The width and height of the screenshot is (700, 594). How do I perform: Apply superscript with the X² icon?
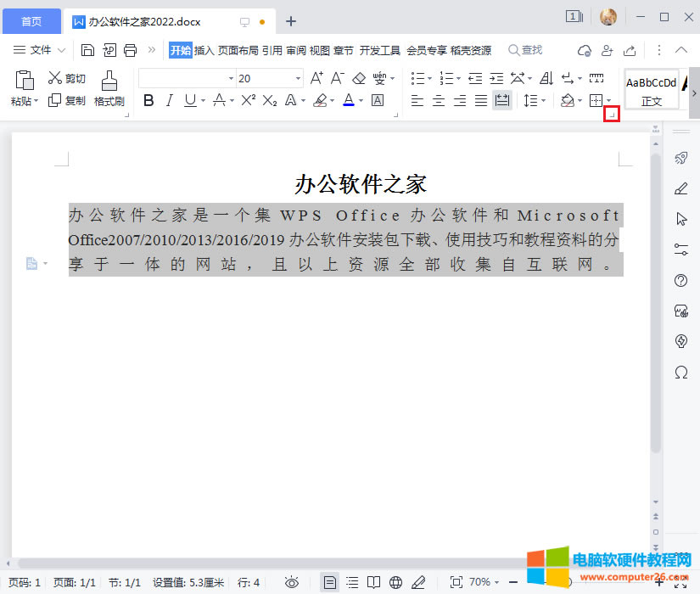[x=248, y=100]
